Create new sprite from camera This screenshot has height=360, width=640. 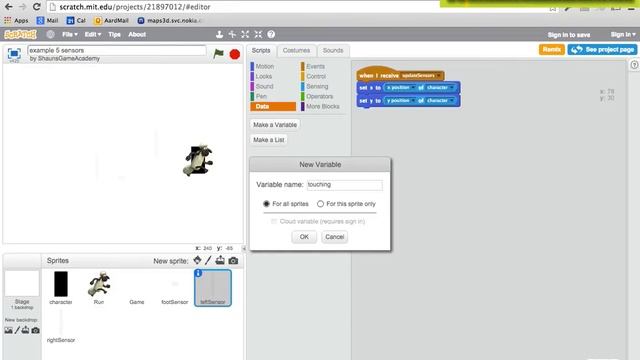(233, 260)
